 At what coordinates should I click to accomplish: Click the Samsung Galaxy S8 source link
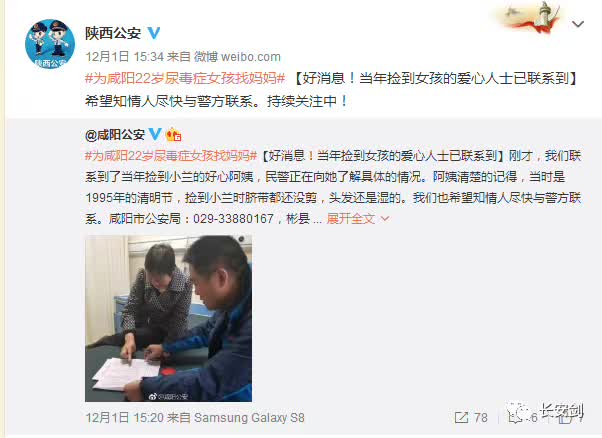pos(249,418)
